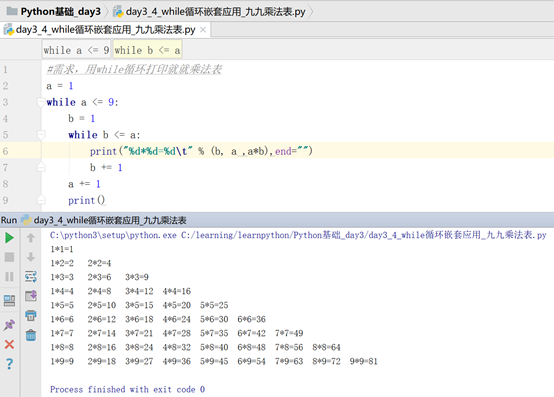The width and height of the screenshot is (554, 397).
Task: Click output '9*9=81' in console
Action: pos(364,361)
